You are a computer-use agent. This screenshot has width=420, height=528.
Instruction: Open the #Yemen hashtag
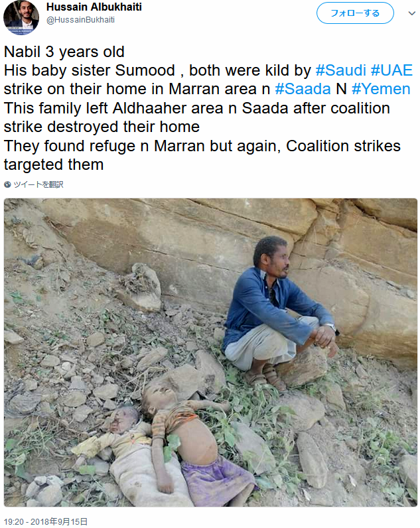(x=381, y=90)
